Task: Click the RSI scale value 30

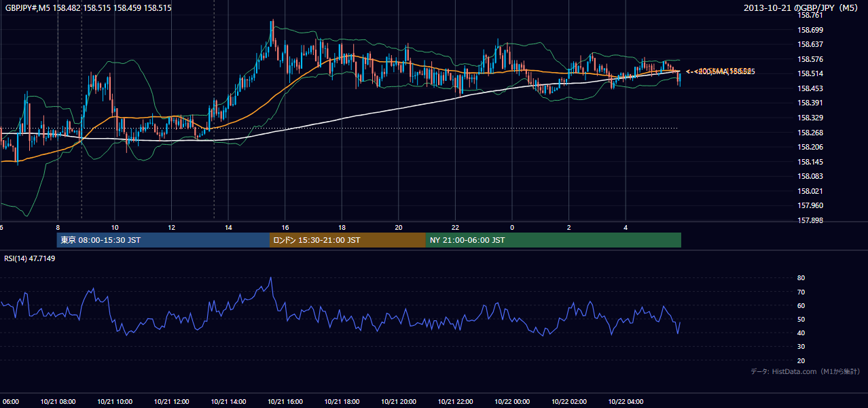Action: point(801,347)
